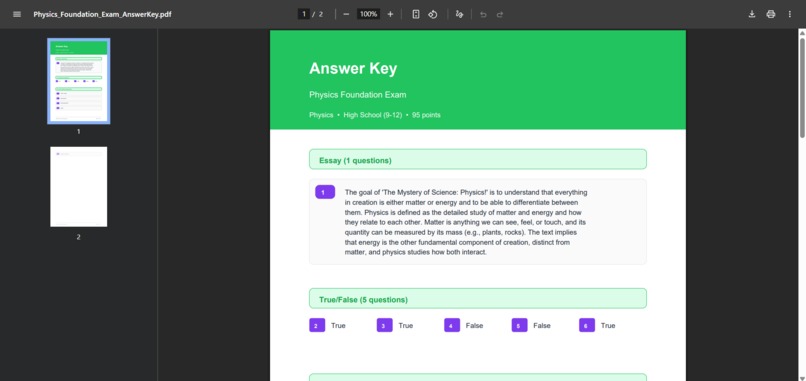The height and width of the screenshot is (381, 806).
Task: Click the redo arrow icon
Action: tap(500, 14)
